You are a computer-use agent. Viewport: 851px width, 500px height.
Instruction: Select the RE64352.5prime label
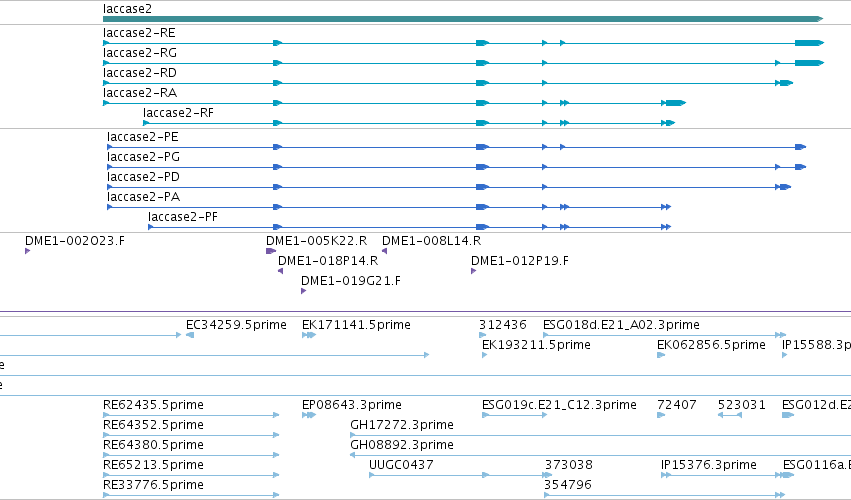(153, 425)
